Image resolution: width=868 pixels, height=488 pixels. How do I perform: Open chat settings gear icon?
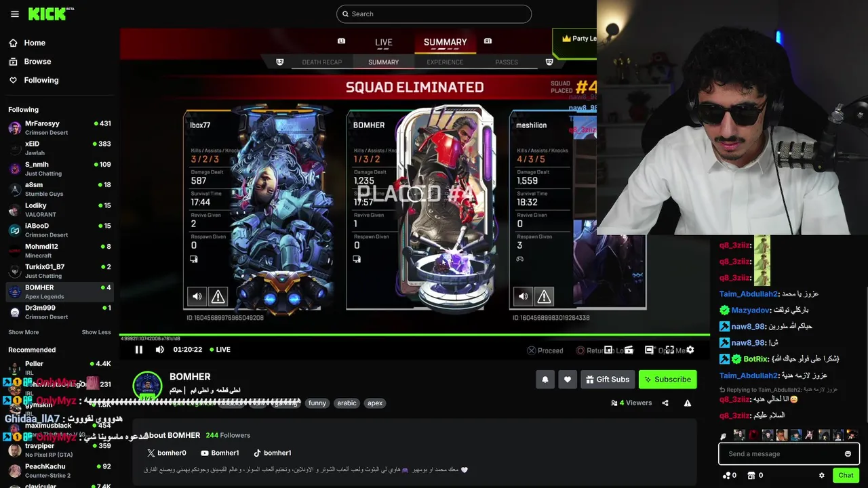coord(822,475)
